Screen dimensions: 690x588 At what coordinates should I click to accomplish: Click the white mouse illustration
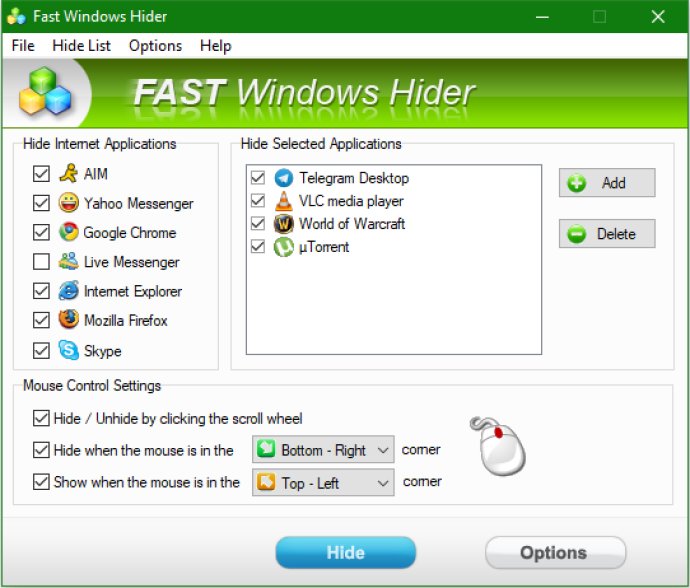coord(499,446)
